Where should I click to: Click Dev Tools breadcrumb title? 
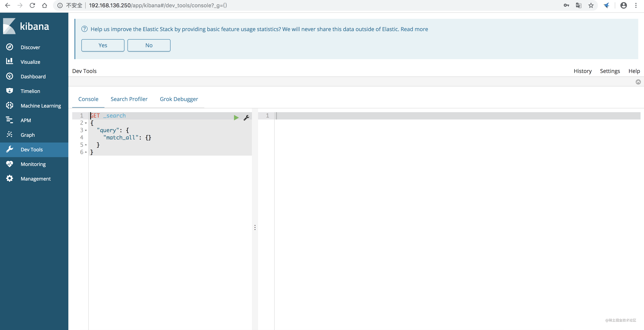[84, 71]
